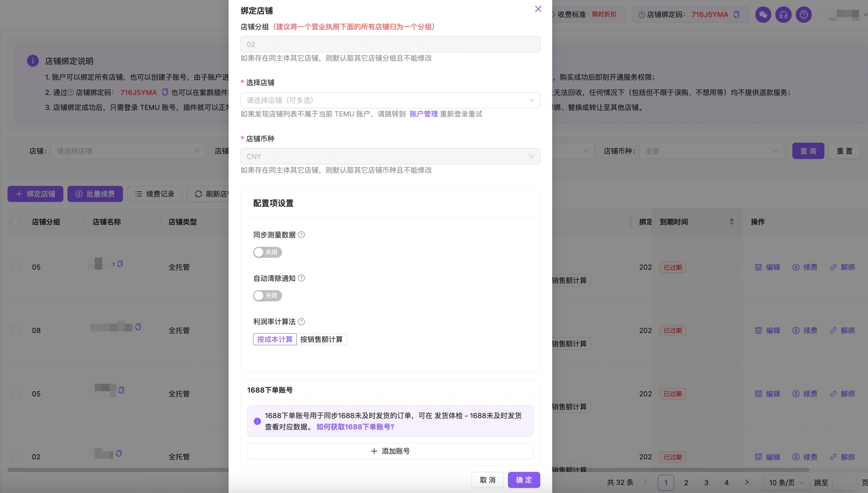868x493 pixels.
Task: Check the select-all checkbox in table header
Action: pos(16,222)
